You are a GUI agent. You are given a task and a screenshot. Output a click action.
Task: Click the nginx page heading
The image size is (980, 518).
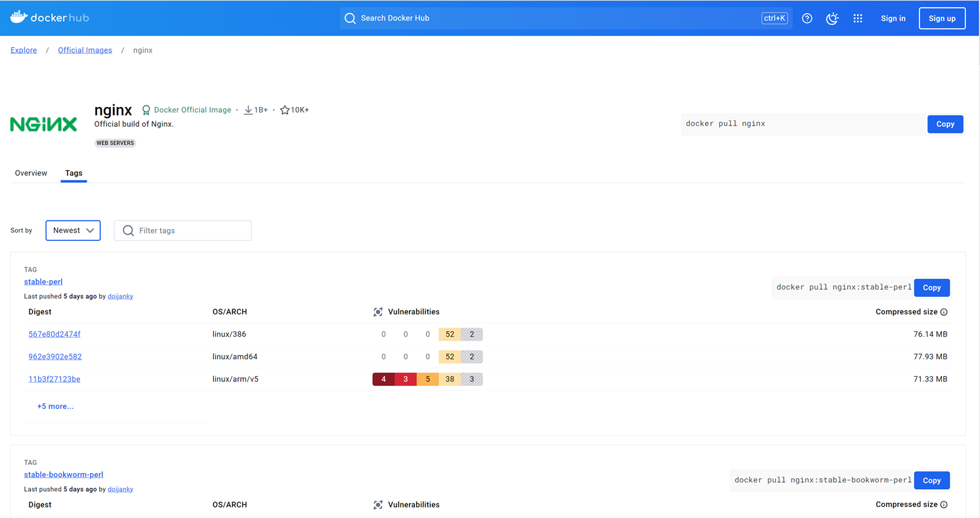[x=114, y=110]
